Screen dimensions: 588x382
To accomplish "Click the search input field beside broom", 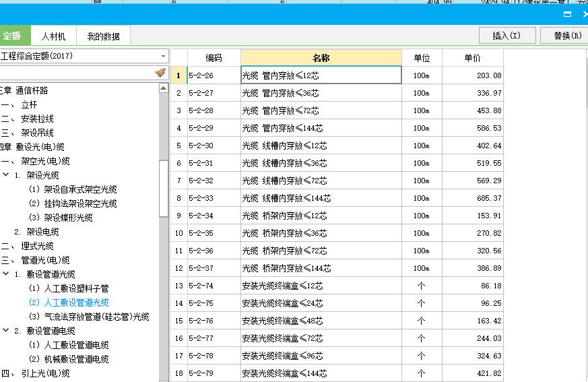I will tap(77, 72).
